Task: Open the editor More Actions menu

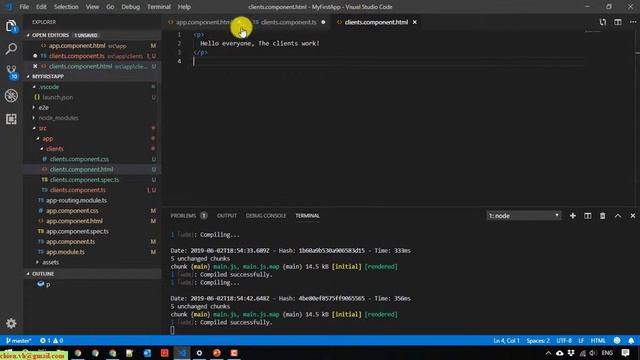Action: (x=632, y=22)
